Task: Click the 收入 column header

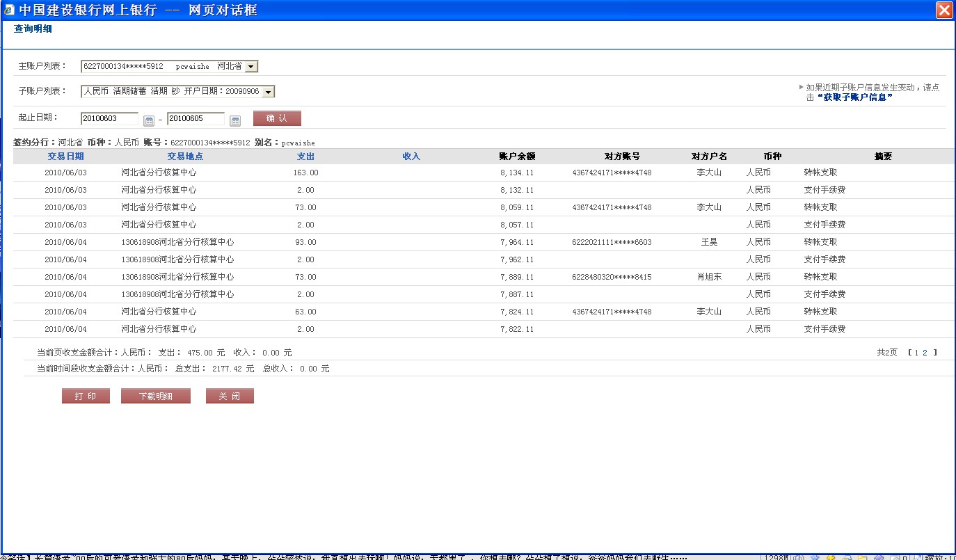Action: coord(411,157)
